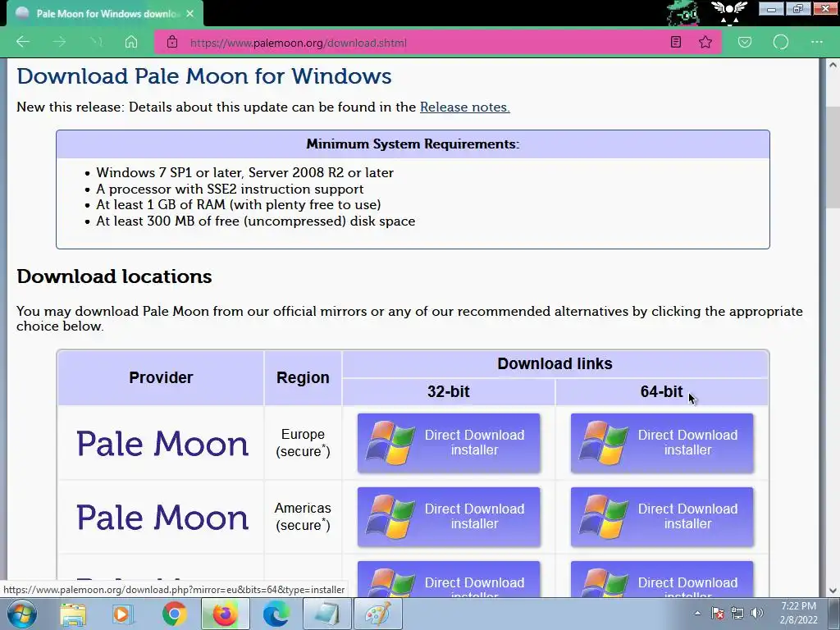Viewport: 840px width, 630px height.
Task: Reload the page with refresh icon
Action: tap(95, 42)
